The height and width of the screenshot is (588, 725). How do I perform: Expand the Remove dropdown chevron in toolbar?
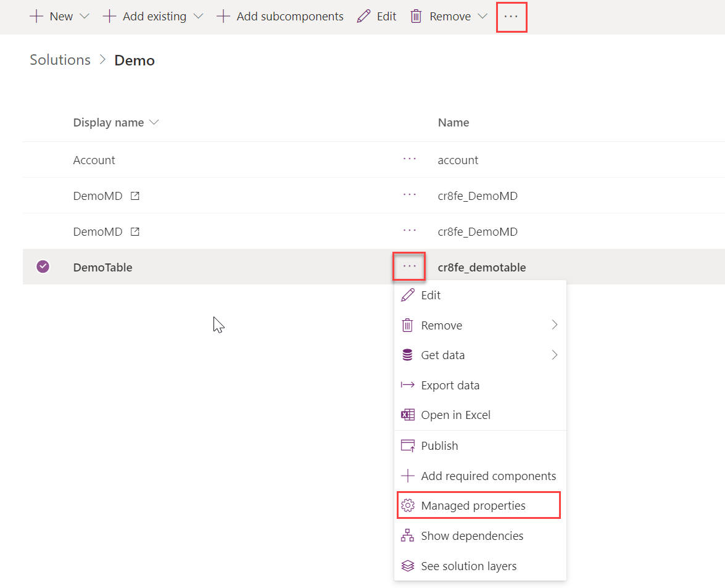click(x=483, y=16)
